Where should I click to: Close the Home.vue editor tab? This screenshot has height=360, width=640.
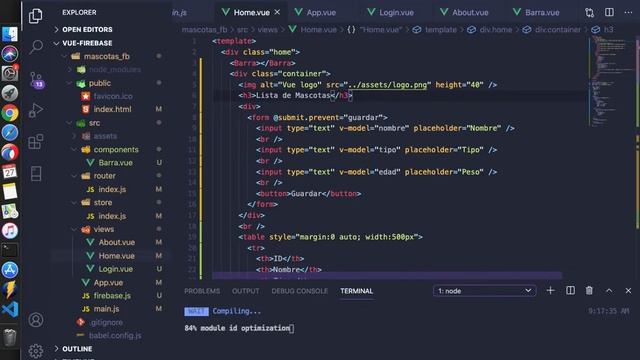(x=277, y=12)
